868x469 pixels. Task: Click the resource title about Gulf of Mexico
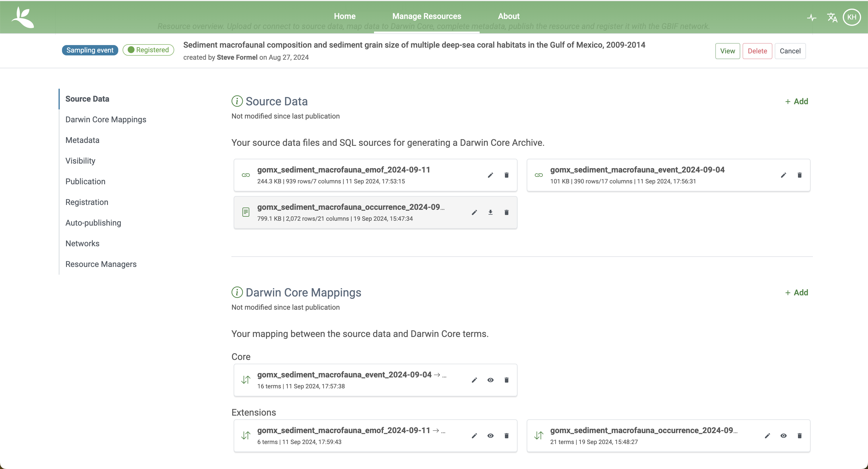tap(414, 45)
